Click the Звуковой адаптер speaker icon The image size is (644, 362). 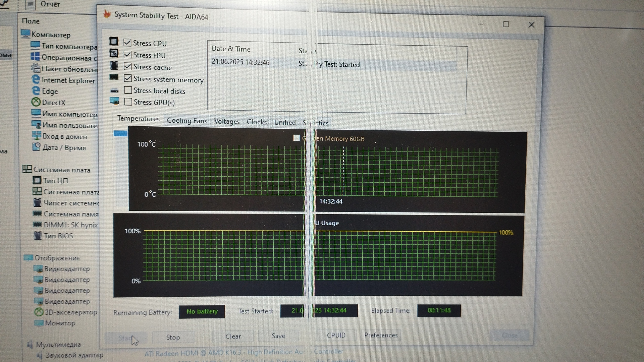click(40, 355)
